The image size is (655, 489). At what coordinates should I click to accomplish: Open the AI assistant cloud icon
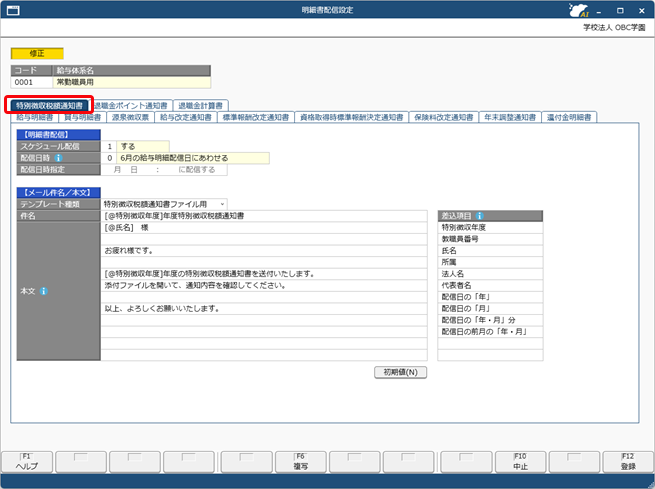pos(579,10)
